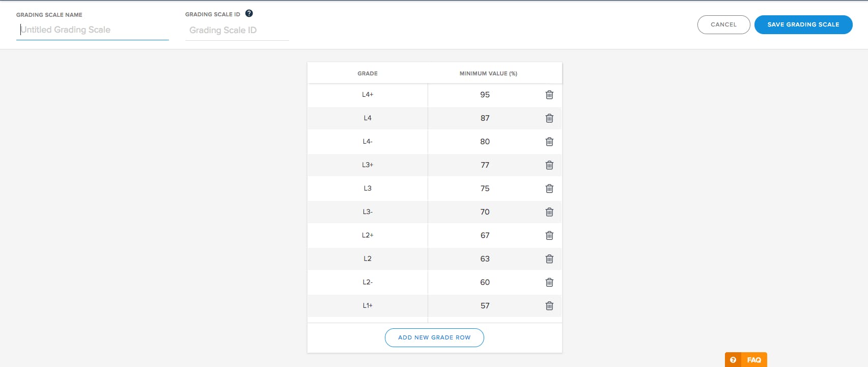Cancel grading scale creation
Screen dimensions: 868x367
pos(723,24)
